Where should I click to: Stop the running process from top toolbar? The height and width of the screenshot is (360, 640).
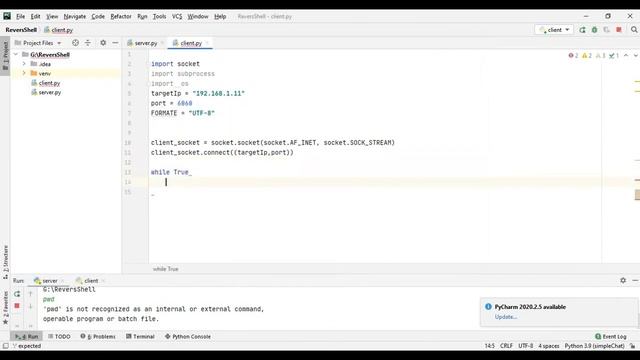pyautogui.click(x=619, y=30)
